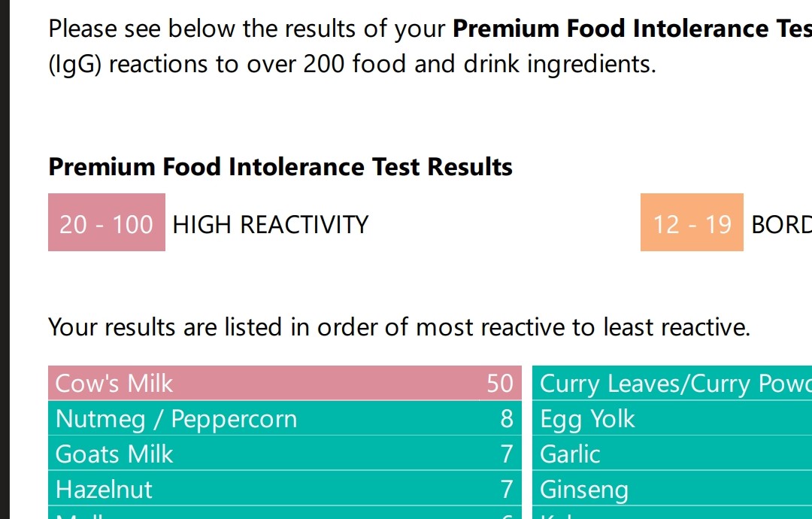Click the Nutmeg / Peppercorn score of 8

pyautogui.click(x=507, y=419)
